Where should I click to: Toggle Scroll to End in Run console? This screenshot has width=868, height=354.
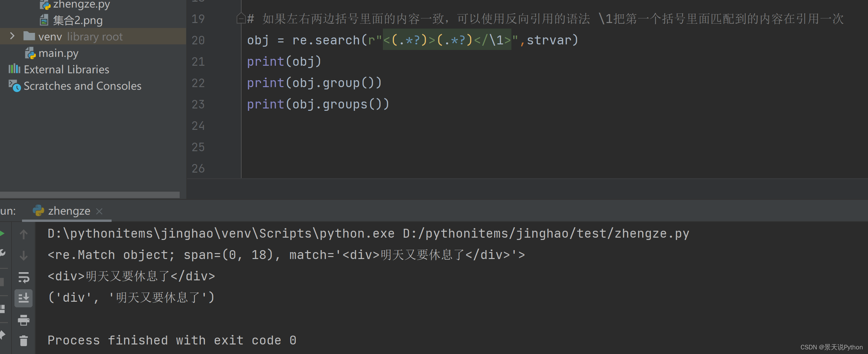click(x=24, y=298)
